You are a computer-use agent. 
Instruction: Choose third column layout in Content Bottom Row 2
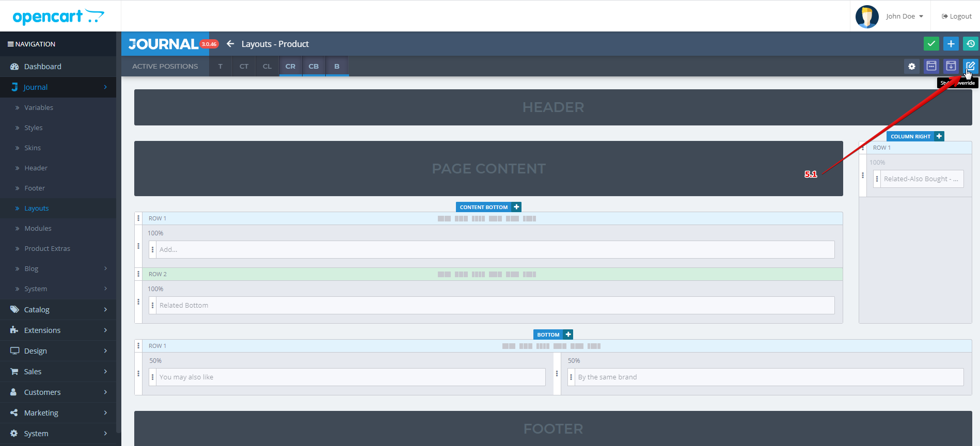[x=478, y=275]
